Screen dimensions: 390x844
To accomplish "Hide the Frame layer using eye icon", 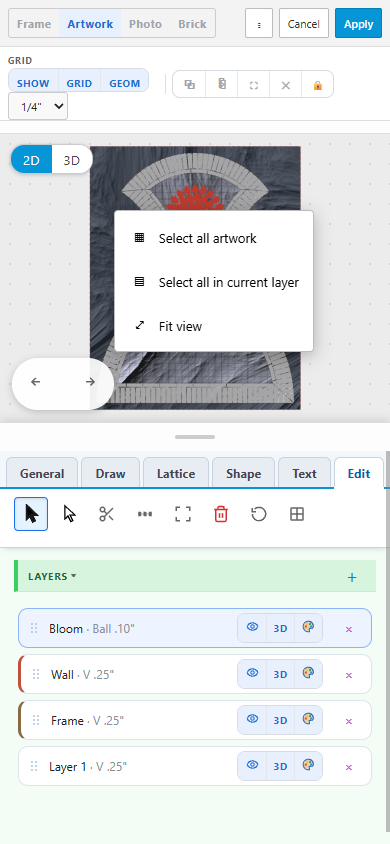I will pos(252,720).
